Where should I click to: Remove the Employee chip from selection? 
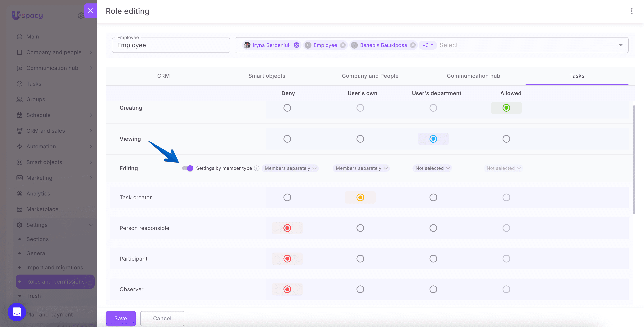click(x=343, y=45)
